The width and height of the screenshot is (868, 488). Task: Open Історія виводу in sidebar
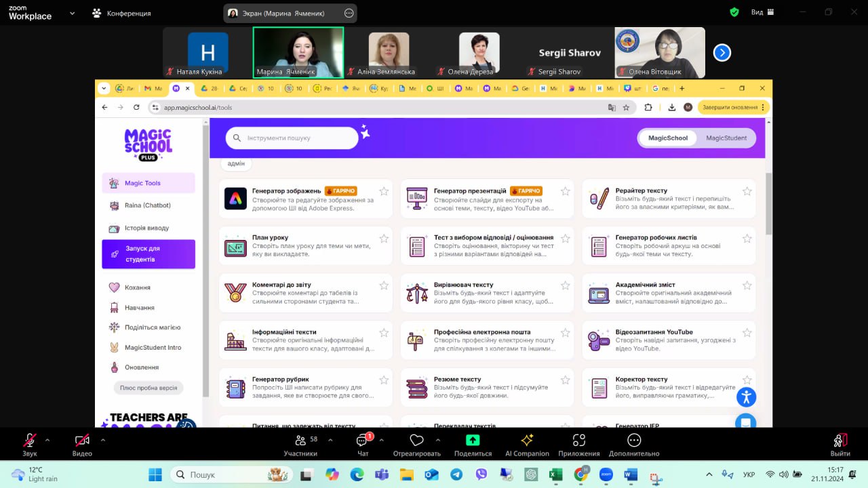pyautogui.click(x=149, y=228)
